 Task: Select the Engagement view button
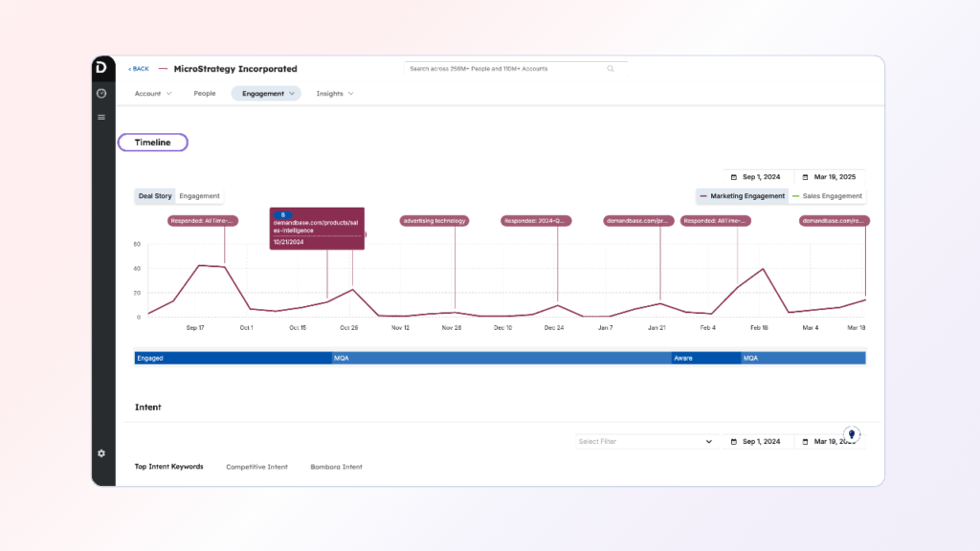(199, 196)
